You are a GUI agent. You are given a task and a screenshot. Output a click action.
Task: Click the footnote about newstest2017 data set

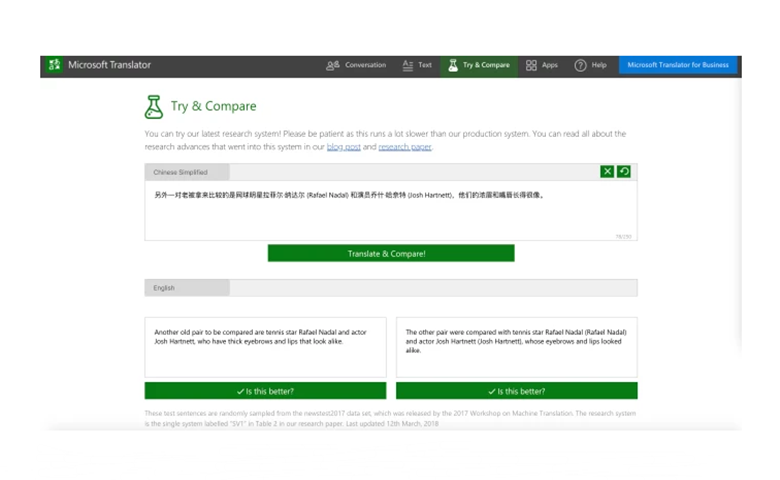coord(390,418)
